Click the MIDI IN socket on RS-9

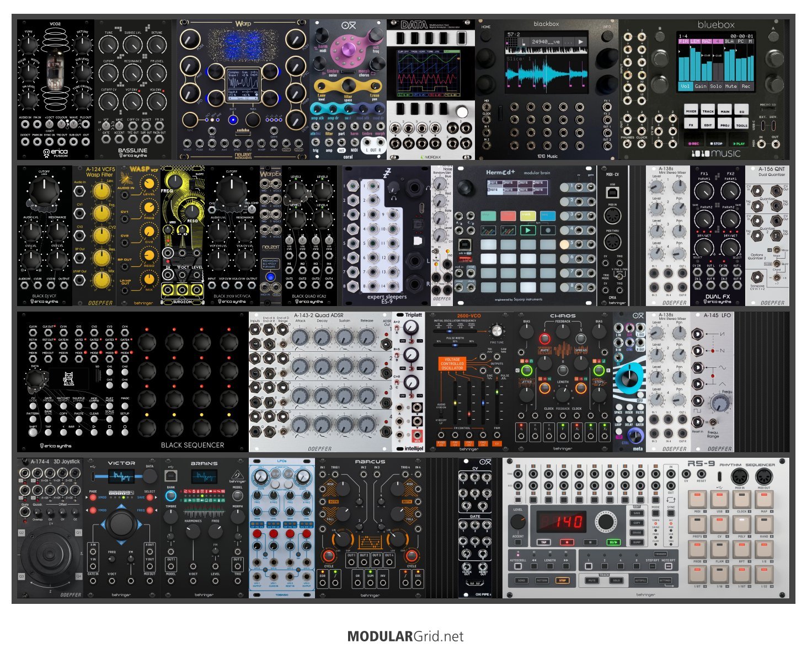[x=740, y=476]
